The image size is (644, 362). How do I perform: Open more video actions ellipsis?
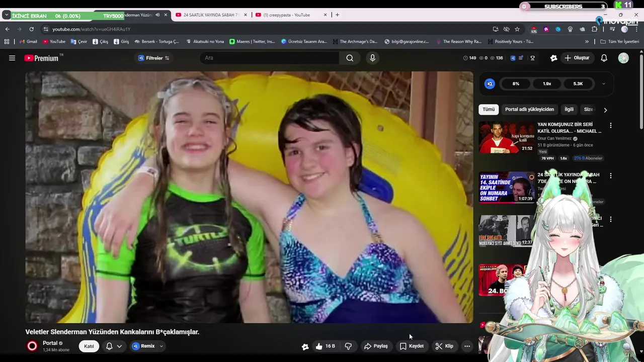(x=467, y=346)
